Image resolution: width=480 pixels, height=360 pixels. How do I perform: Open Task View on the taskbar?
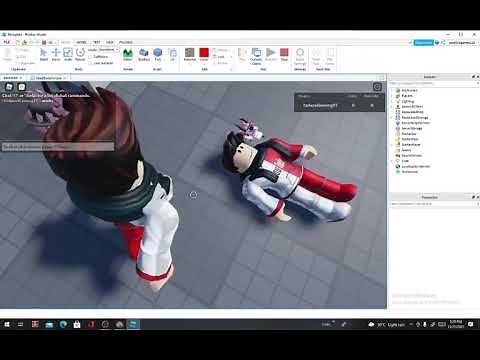[20, 324]
